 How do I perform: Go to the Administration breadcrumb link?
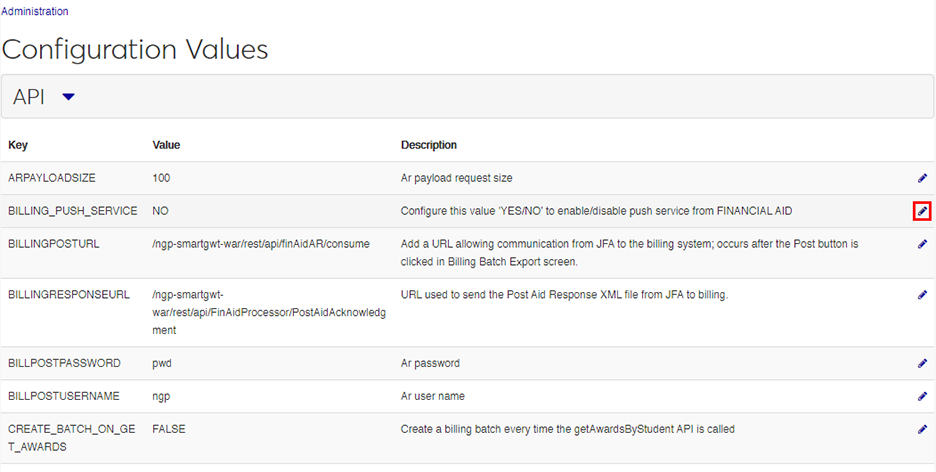tap(35, 12)
